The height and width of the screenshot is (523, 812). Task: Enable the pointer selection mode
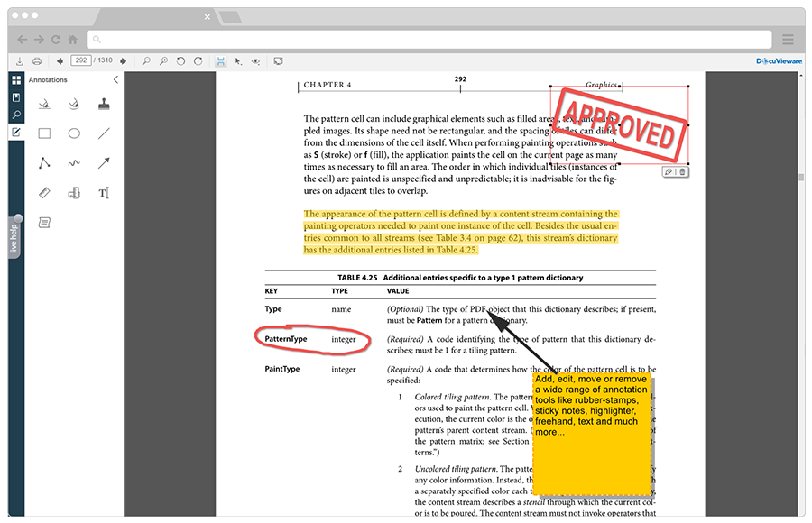pos(237,61)
